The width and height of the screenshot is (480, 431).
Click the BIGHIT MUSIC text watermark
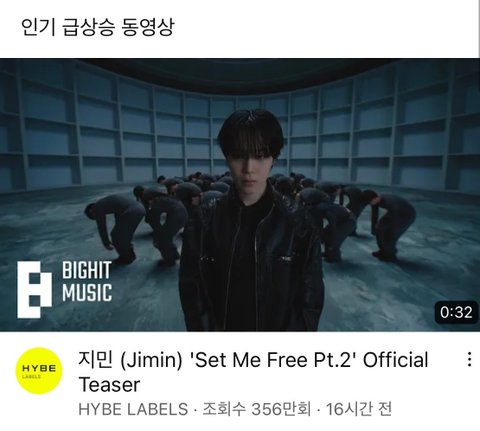coord(87,282)
